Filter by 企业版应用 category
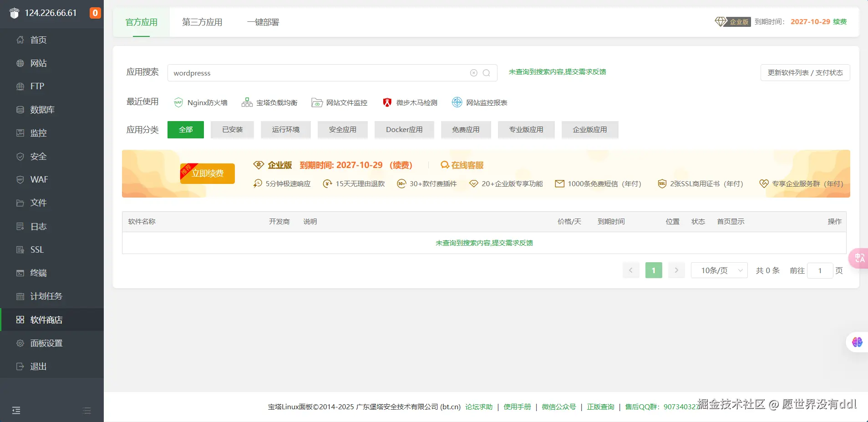This screenshot has height=422, width=868. (590, 130)
